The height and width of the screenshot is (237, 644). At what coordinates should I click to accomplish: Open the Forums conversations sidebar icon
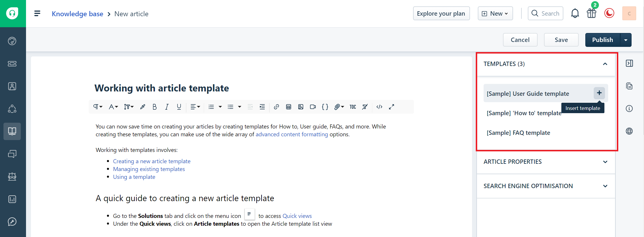click(x=12, y=154)
